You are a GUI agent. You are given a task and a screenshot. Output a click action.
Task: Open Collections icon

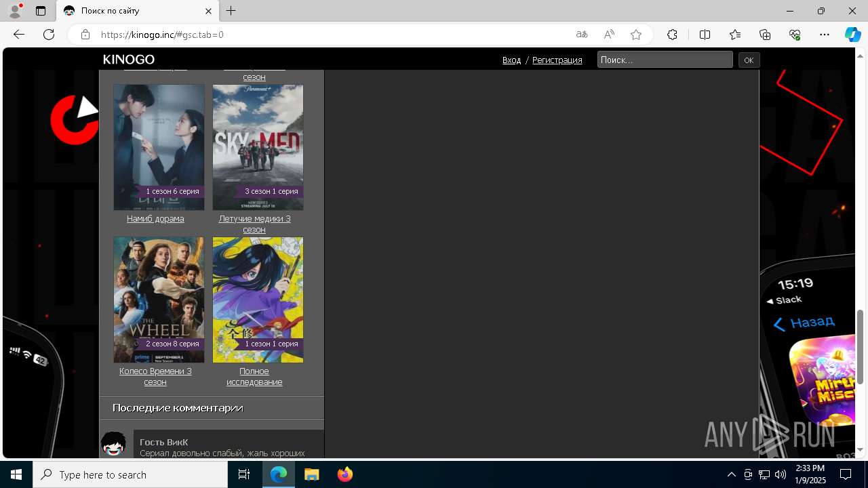click(x=765, y=35)
